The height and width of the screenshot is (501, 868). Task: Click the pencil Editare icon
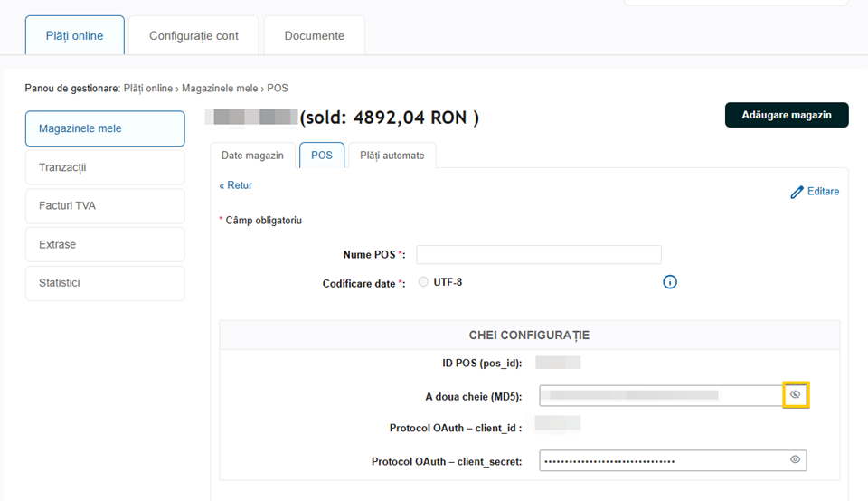tap(797, 192)
